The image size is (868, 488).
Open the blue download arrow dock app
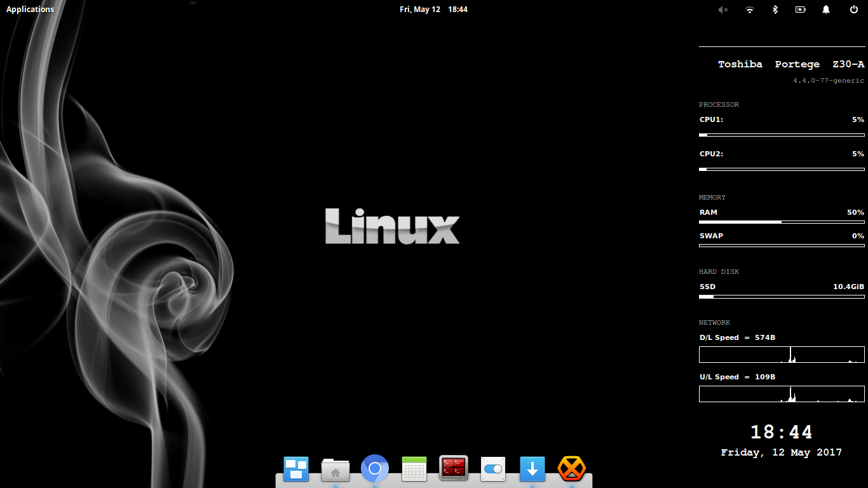532,469
